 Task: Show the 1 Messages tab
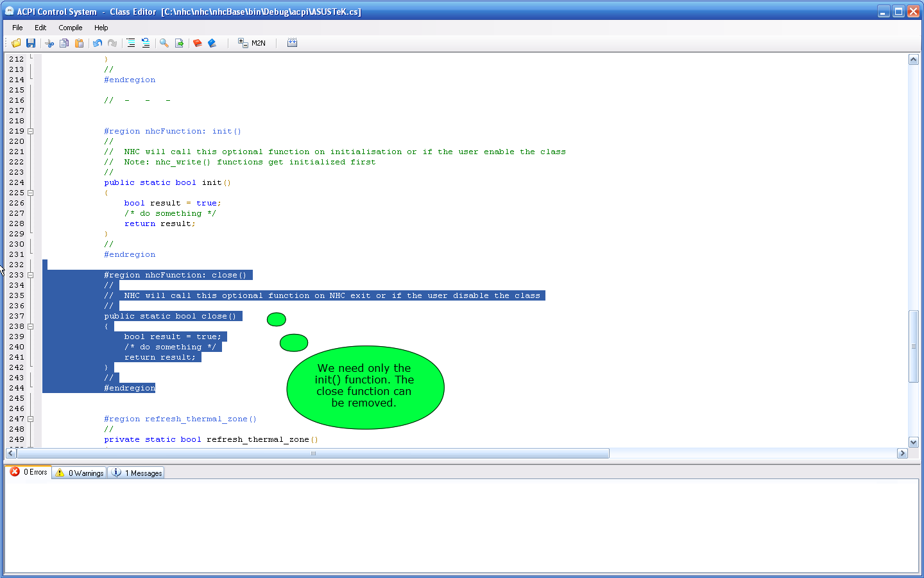pyautogui.click(x=137, y=473)
